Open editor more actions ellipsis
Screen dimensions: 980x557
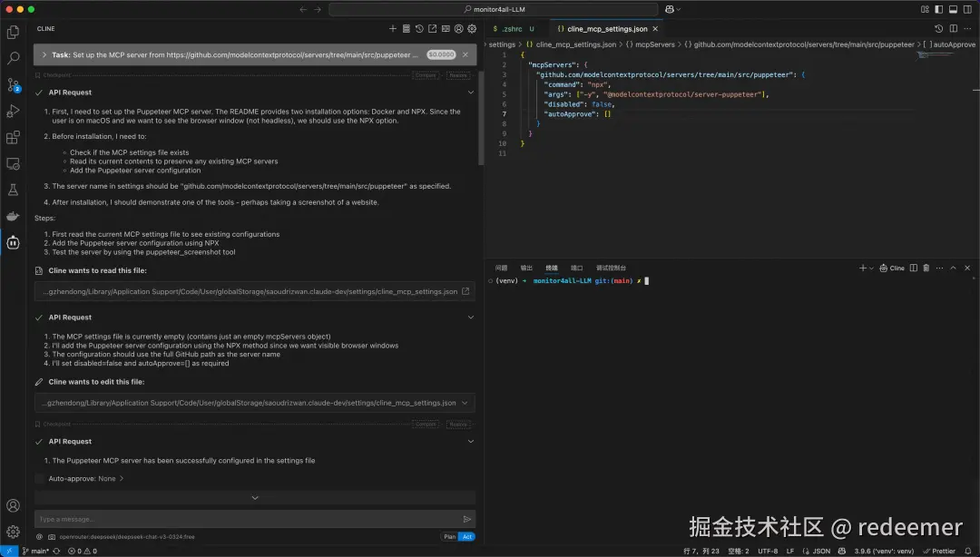[x=967, y=29]
